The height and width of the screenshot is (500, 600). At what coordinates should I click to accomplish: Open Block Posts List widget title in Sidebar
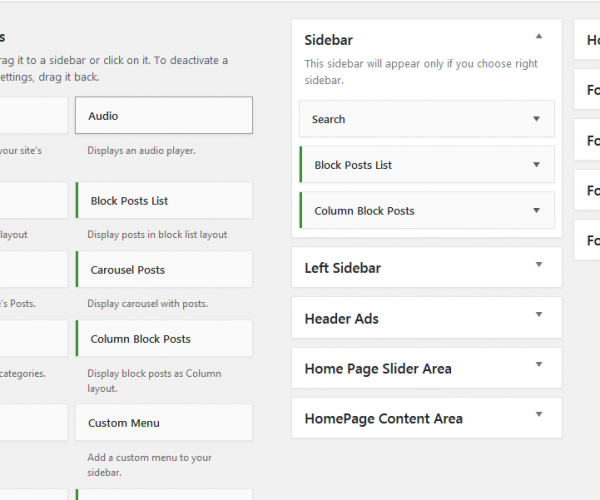click(x=353, y=165)
